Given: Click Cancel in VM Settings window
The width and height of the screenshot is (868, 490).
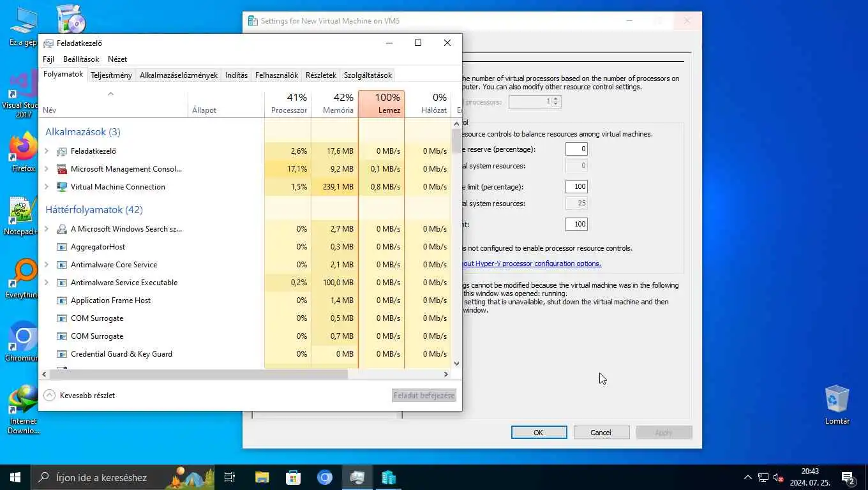Looking at the screenshot, I should tap(601, 433).
